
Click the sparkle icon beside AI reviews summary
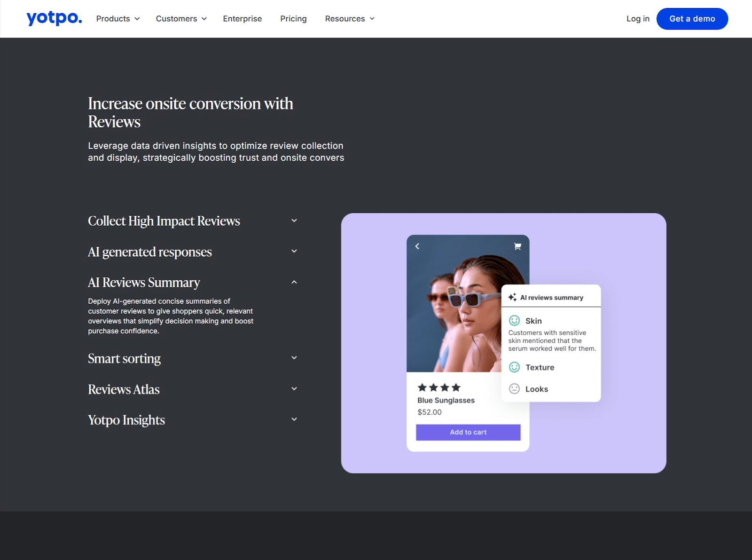[x=512, y=297]
